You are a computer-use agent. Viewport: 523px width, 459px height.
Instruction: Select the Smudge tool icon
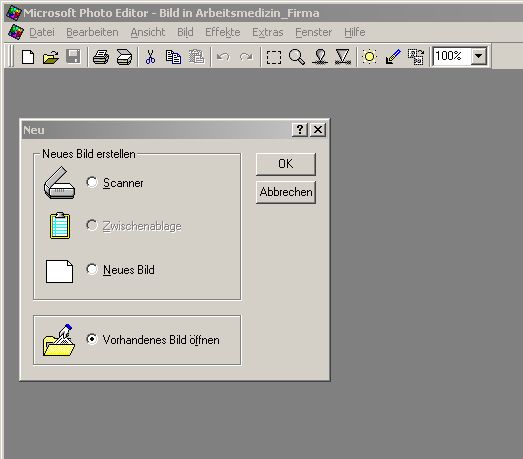coord(320,57)
